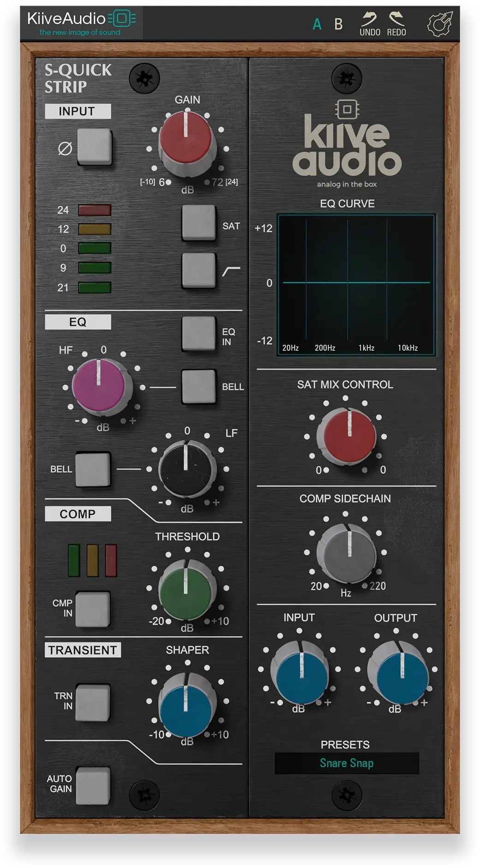This screenshot has height=868, width=480.
Task: Click the 20Hz label in EQ curve
Action: [x=290, y=348]
